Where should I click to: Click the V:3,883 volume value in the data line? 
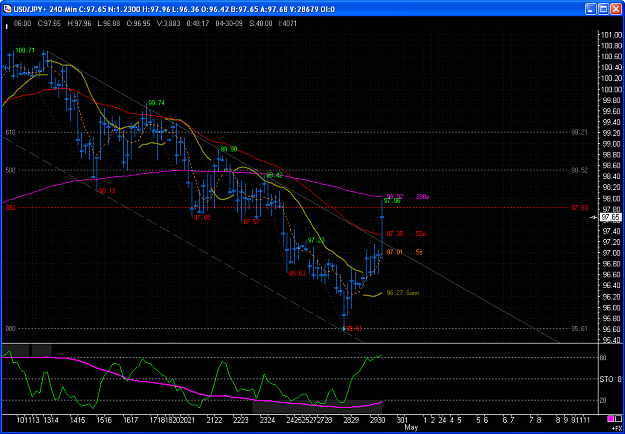170,24
